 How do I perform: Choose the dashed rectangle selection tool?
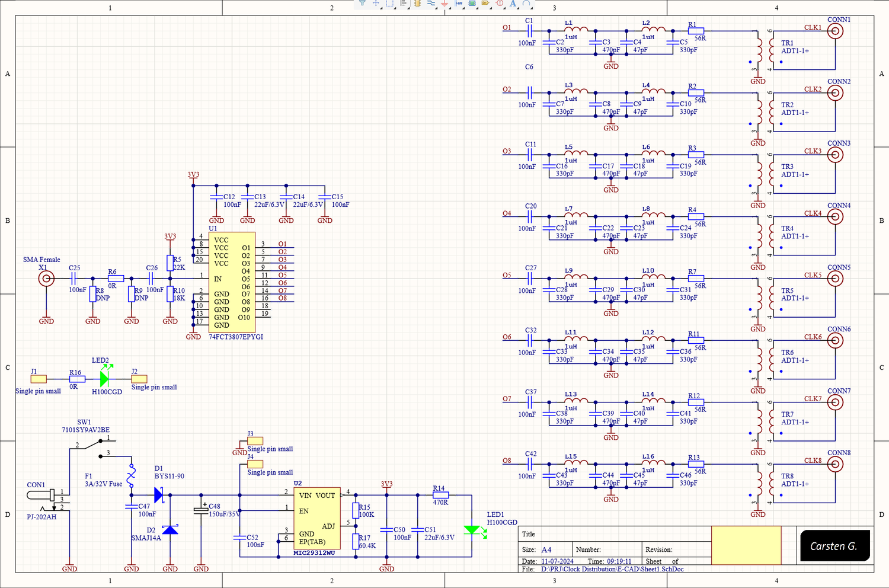pos(390,3)
